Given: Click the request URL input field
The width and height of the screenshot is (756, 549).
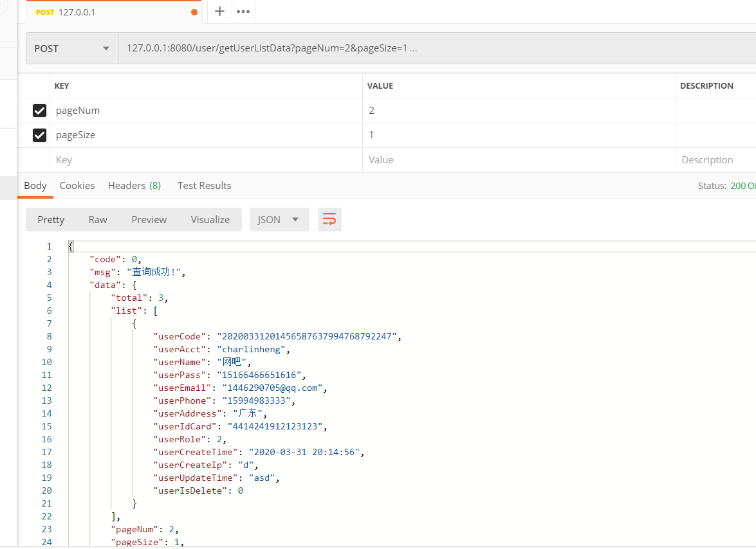Looking at the screenshot, I should [x=437, y=48].
